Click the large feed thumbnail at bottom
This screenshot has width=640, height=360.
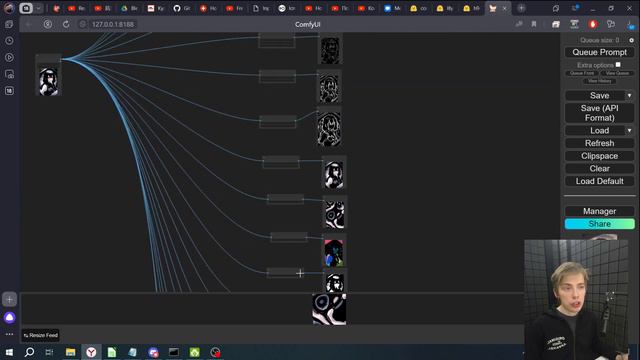pos(329,309)
